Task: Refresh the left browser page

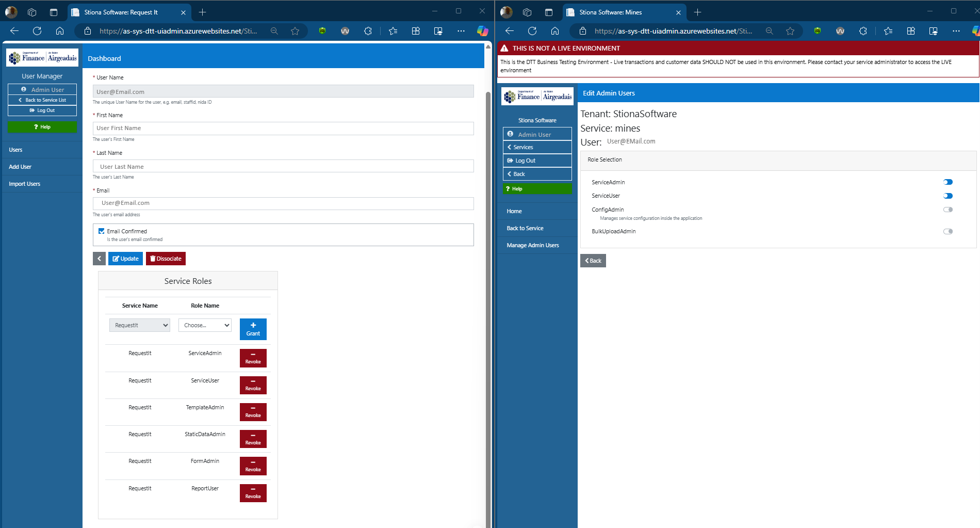Action: coord(37,31)
